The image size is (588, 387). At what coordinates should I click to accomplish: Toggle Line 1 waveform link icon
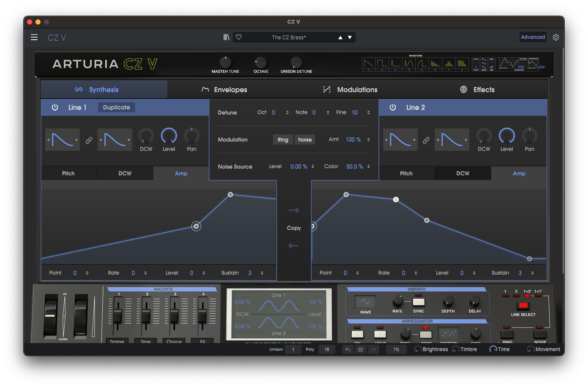click(89, 140)
